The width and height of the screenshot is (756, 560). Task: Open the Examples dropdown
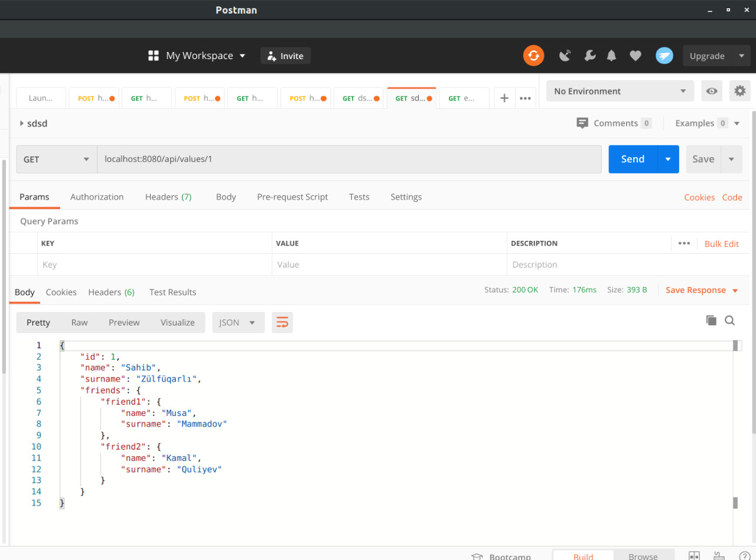(x=708, y=123)
